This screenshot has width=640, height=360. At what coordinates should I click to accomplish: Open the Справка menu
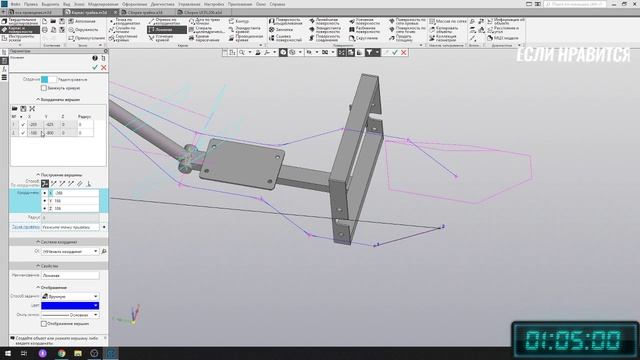pos(277,4)
